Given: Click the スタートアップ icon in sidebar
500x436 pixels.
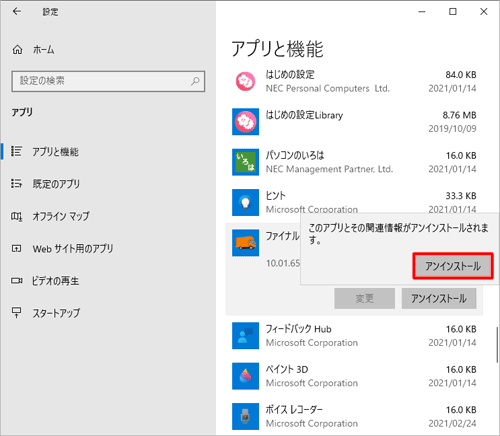Looking at the screenshot, I should tap(16, 312).
